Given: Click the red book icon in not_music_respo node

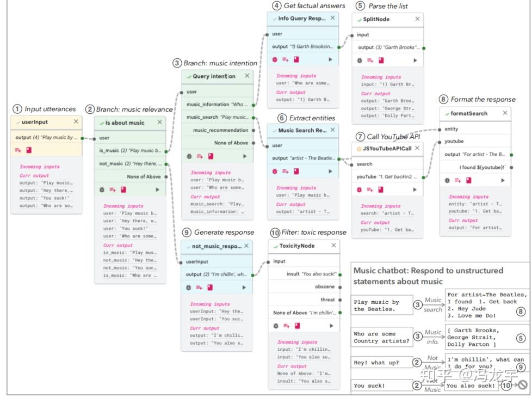Looking at the screenshot, I should 210,288.
